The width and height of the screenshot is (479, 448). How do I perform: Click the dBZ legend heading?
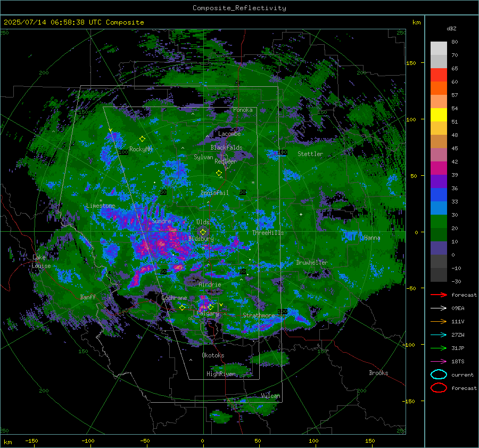[451, 29]
